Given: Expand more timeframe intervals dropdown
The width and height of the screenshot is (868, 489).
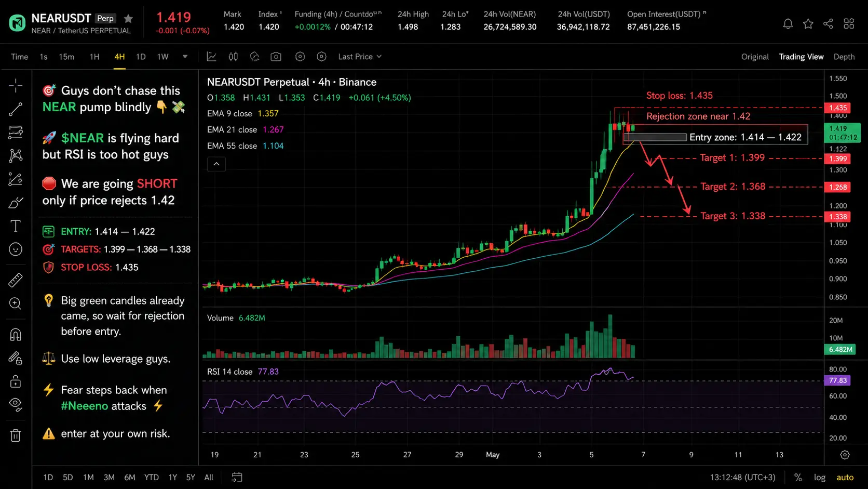Looking at the screenshot, I should [185, 57].
